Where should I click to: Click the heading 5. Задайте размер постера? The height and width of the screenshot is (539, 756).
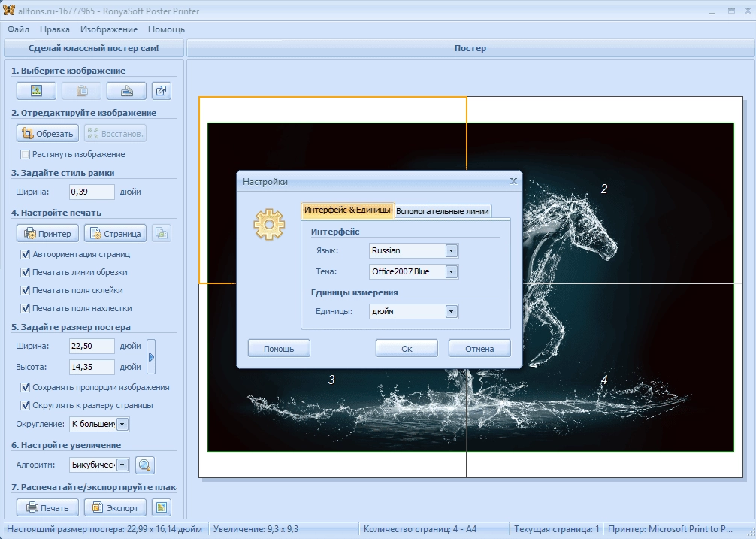[71, 327]
